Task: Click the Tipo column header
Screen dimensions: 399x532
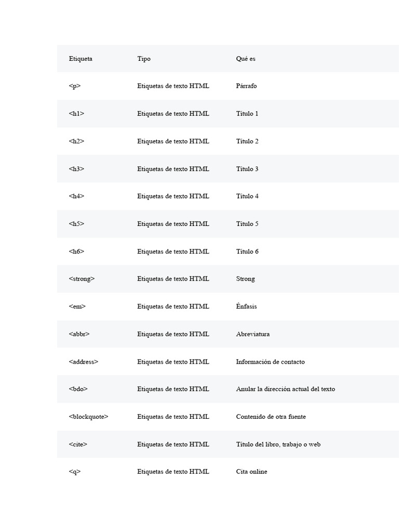Action: pos(144,59)
